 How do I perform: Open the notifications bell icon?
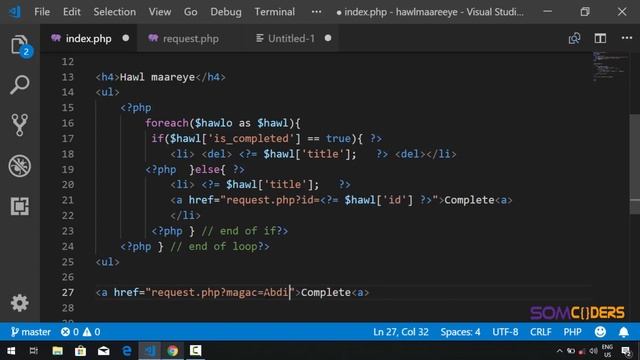click(623, 332)
